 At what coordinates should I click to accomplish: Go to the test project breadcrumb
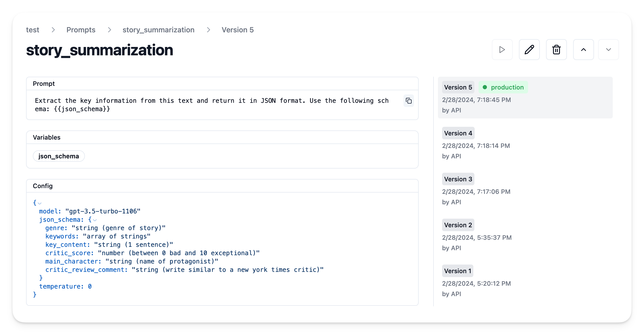pyautogui.click(x=33, y=30)
